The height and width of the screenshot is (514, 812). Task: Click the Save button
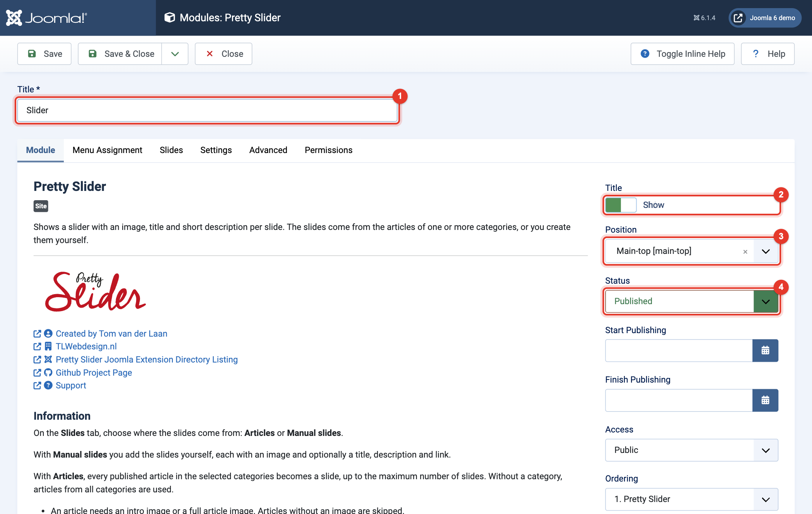tap(44, 54)
